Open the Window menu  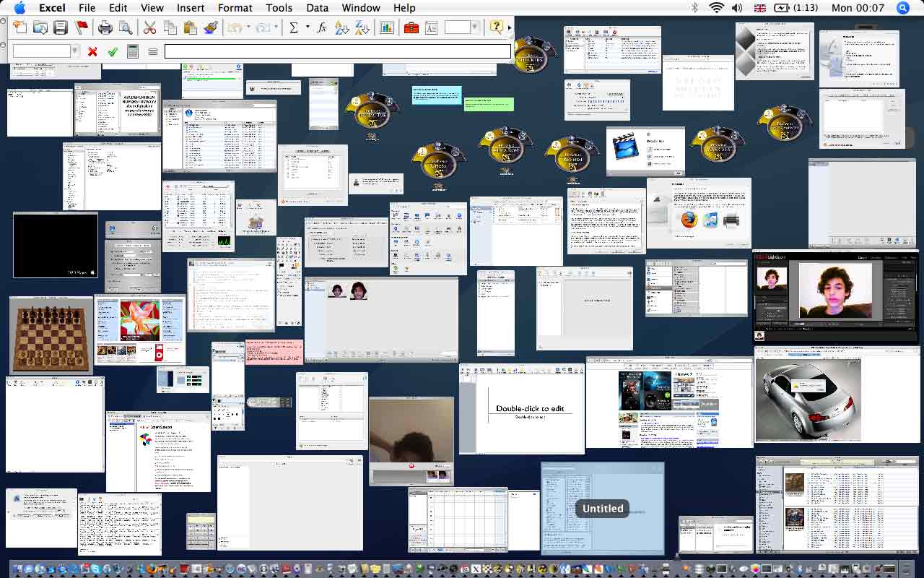[x=361, y=8]
